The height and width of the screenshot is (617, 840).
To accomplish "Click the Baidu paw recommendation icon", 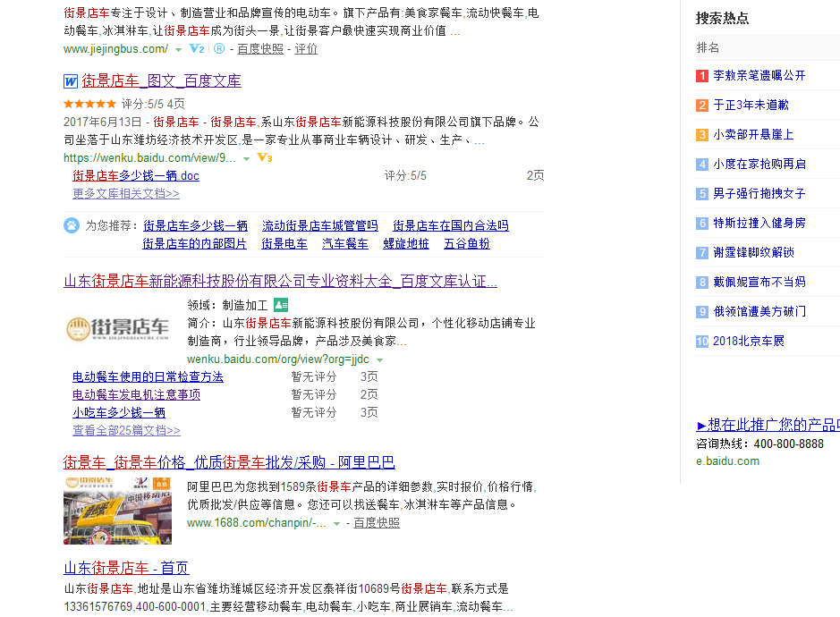I will [72, 225].
